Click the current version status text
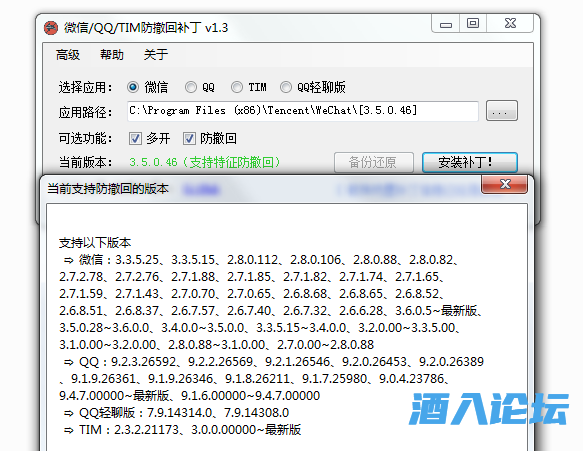Viewport: 583px width, 451px height. 204,162
